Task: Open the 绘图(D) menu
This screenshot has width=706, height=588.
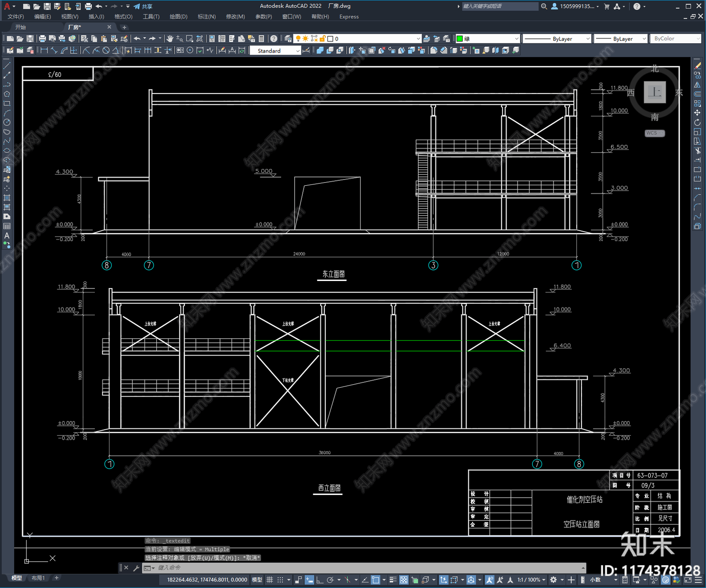Action: click(178, 17)
